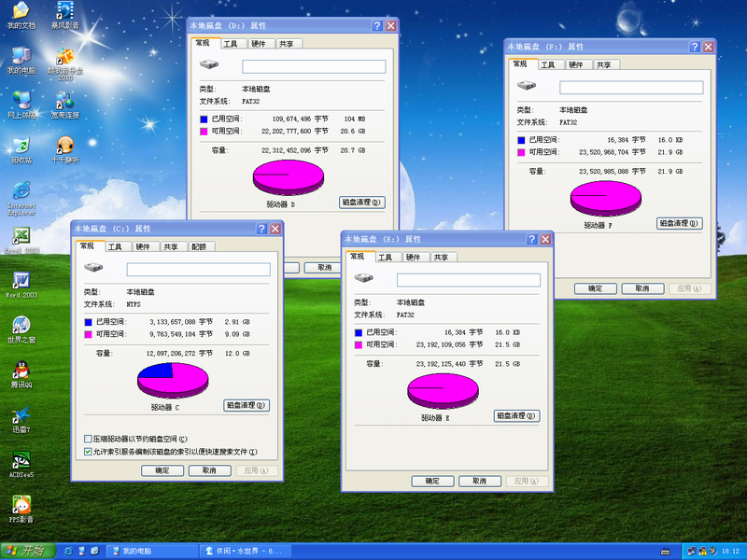Select the 暴风影音 desktop shortcut

tap(65, 15)
